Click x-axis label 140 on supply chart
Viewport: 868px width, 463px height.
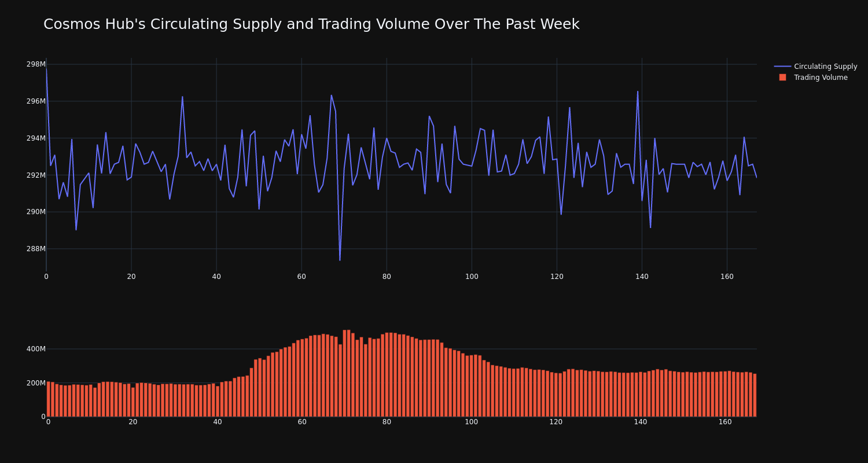point(642,277)
